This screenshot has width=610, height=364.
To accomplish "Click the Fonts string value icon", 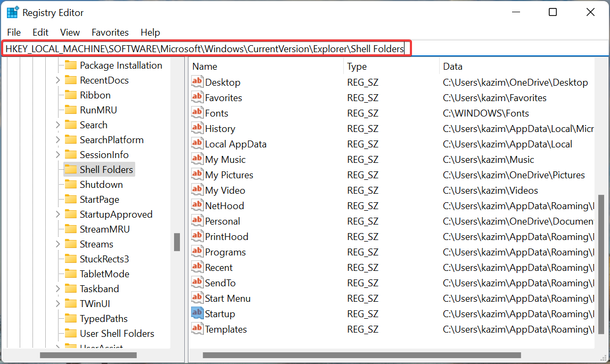I will [197, 113].
